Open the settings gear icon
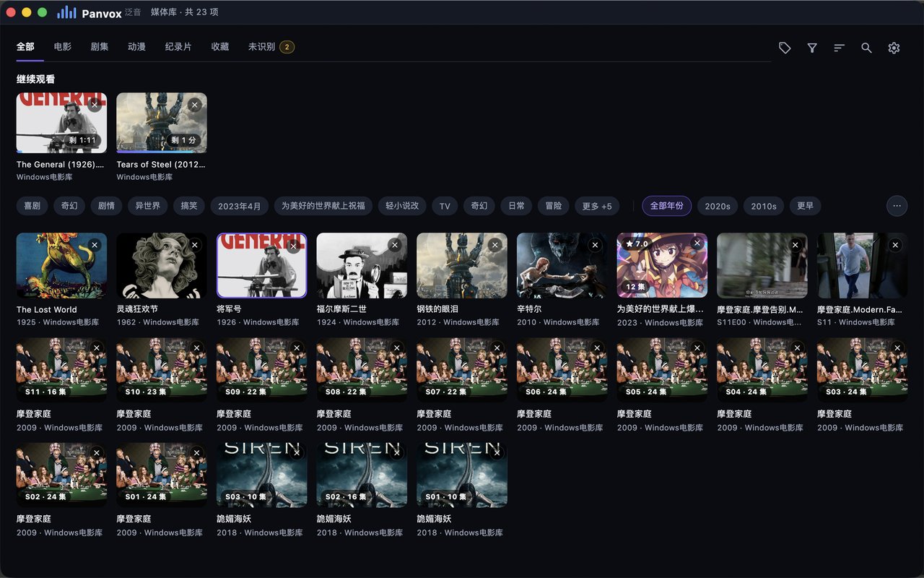This screenshot has height=578, width=924. coord(894,48)
